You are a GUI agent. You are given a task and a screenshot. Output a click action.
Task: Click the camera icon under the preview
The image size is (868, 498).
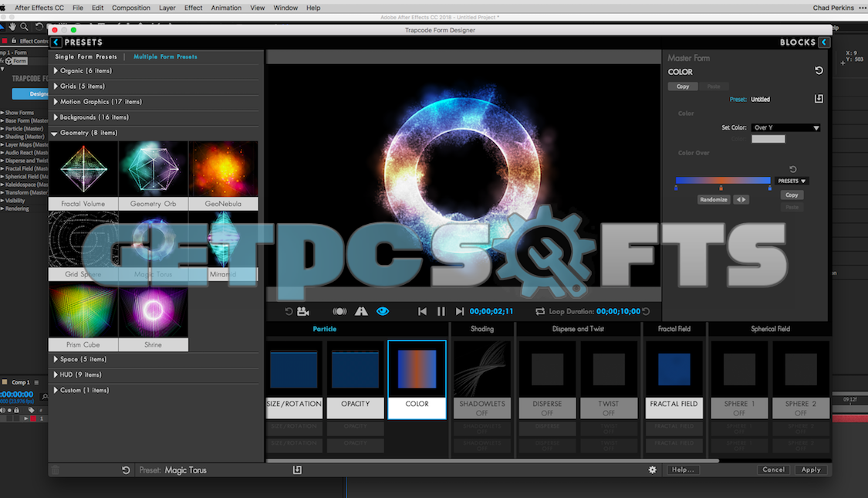pyautogui.click(x=302, y=311)
